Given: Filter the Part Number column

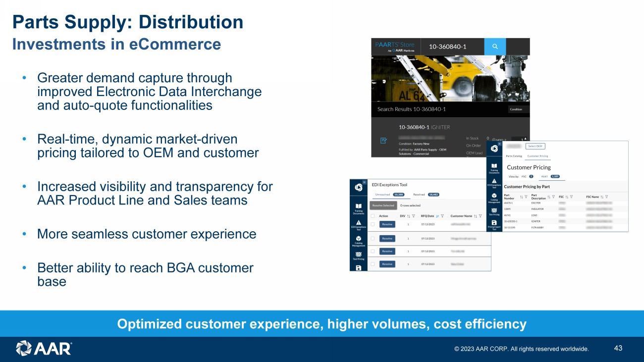Looking at the screenshot, I should pyautogui.click(x=526, y=197).
